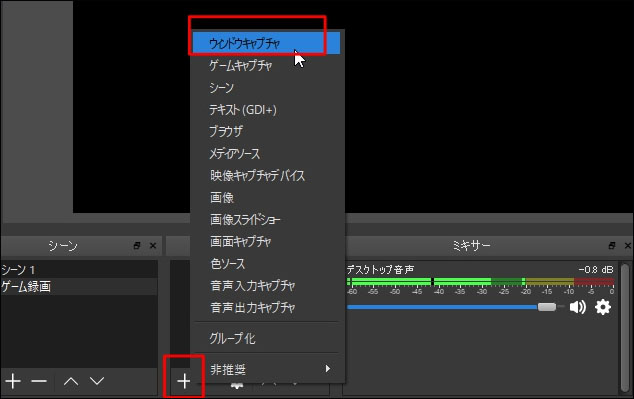Choose 音声入力キャプチャ source
Viewport: 634px width, 399px height.
(266, 285)
